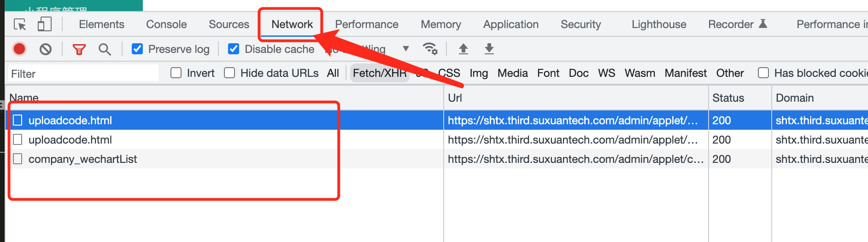Viewport: 868px width, 242px height.
Task: Enable the Invert filter checkbox
Action: [176, 73]
